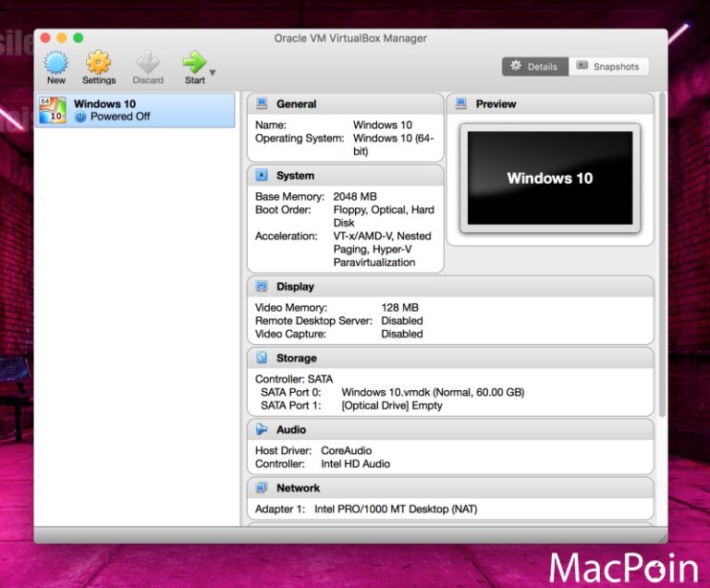Switch to the Snapshots tab

click(608, 67)
